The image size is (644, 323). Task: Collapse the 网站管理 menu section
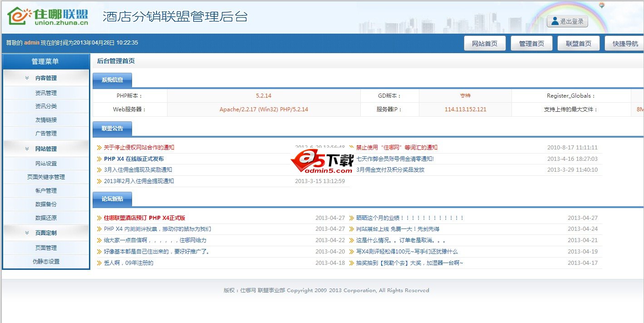point(27,149)
